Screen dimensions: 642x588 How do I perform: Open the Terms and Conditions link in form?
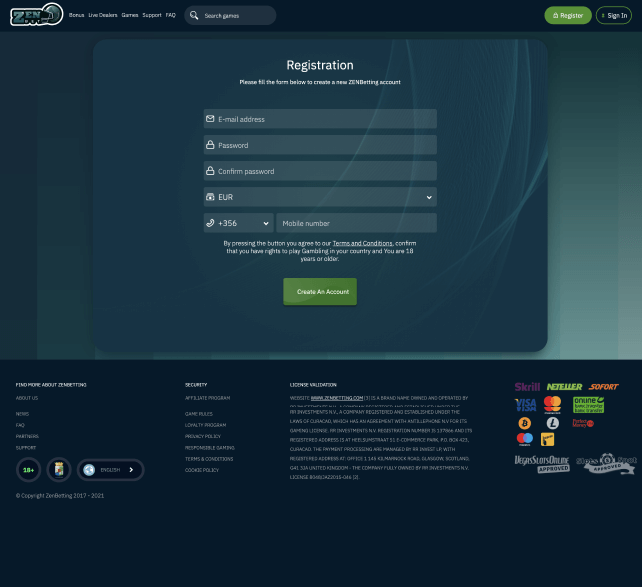(362, 243)
